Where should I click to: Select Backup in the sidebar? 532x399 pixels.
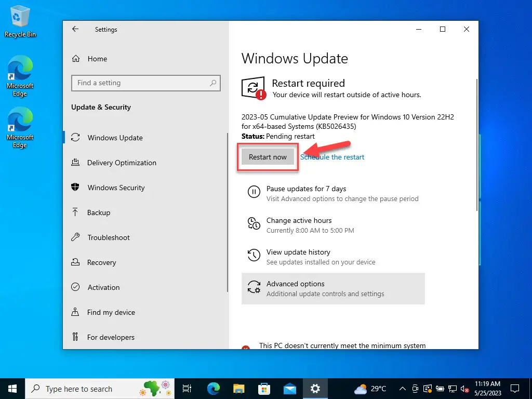click(145, 212)
